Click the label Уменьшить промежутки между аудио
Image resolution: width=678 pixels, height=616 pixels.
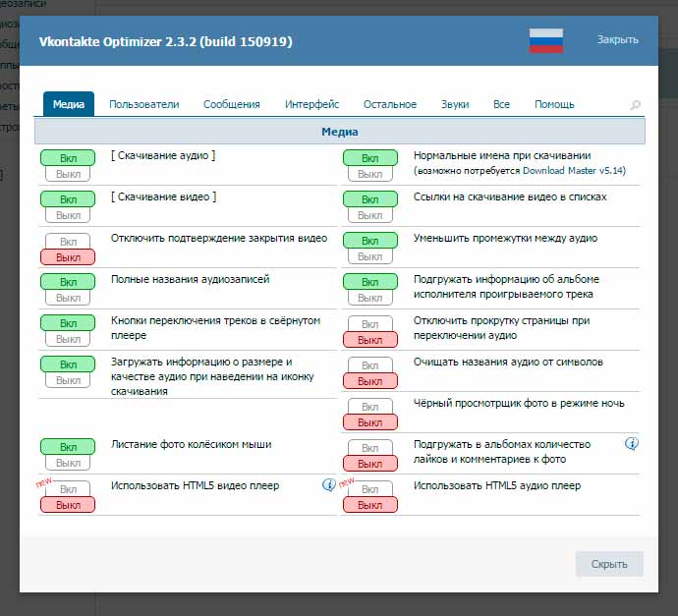(505, 238)
